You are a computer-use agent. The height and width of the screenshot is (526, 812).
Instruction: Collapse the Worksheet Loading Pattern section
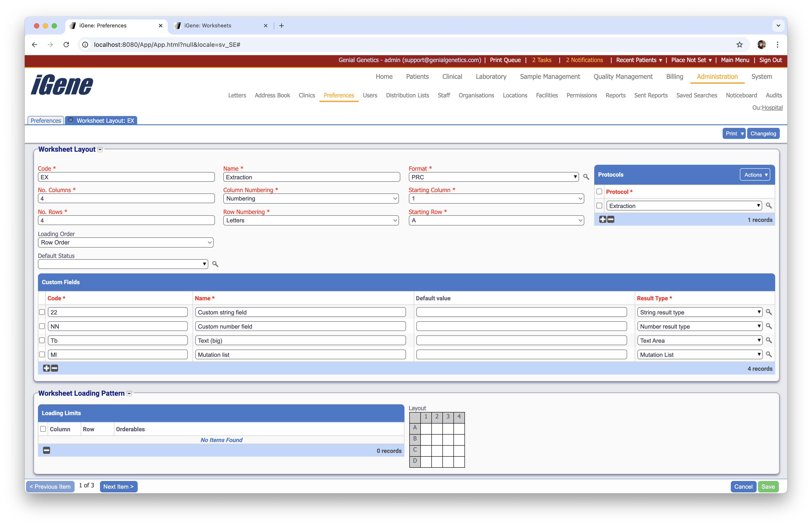pos(129,393)
